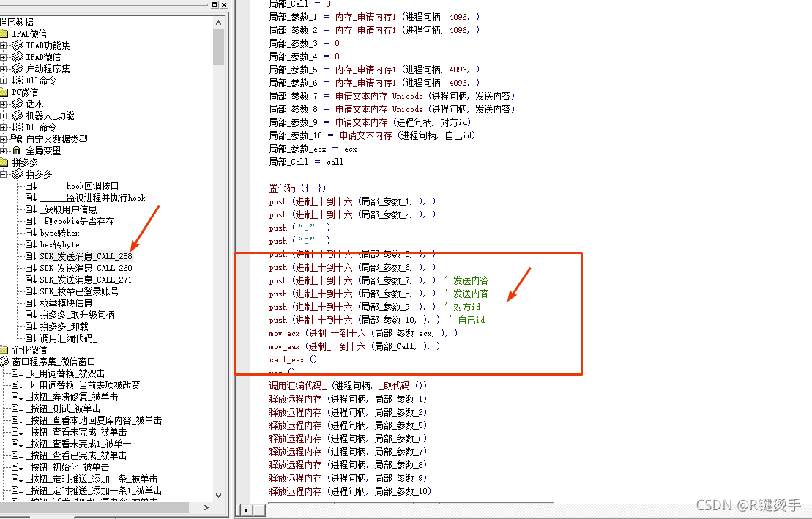The width and height of the screenshot is (812, 519).
Task: Expand Dll命令 node under the PC微信 folder
Action: (x=3, y=127)
